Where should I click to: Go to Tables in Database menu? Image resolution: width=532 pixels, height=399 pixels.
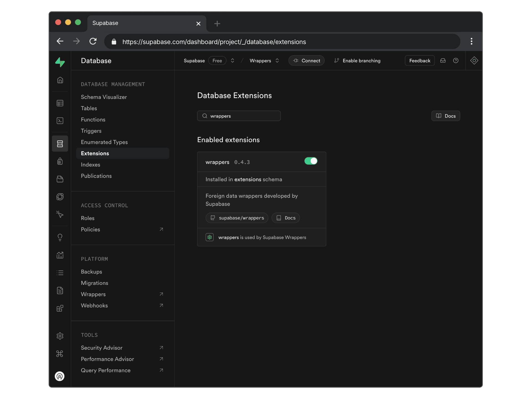click(89, 108)
